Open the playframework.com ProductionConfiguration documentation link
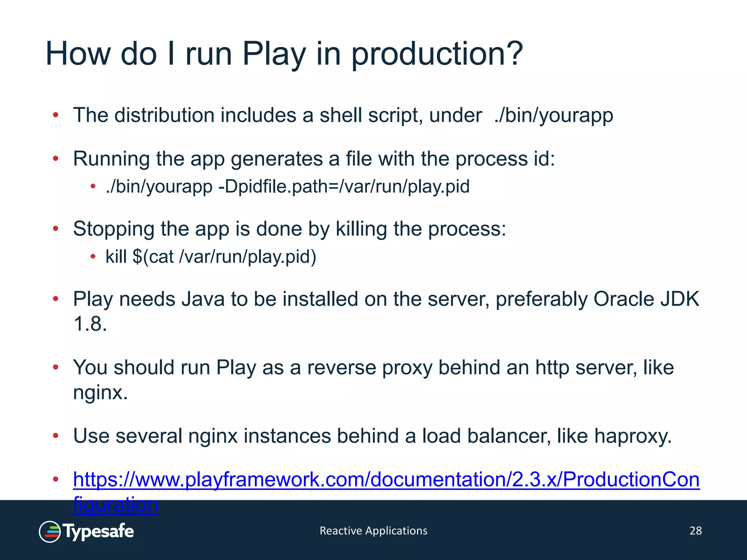The height and width of the screenshot is (560, 747). coord(386,479)
